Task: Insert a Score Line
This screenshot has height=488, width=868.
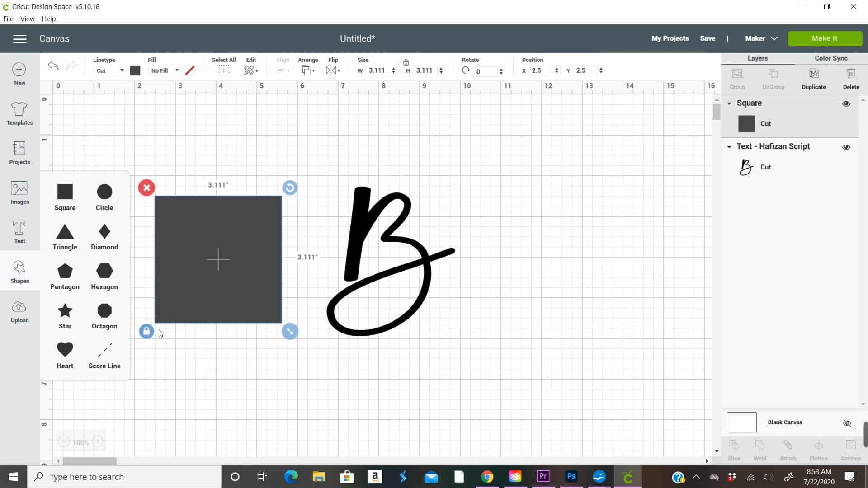Action: point(104,356)
